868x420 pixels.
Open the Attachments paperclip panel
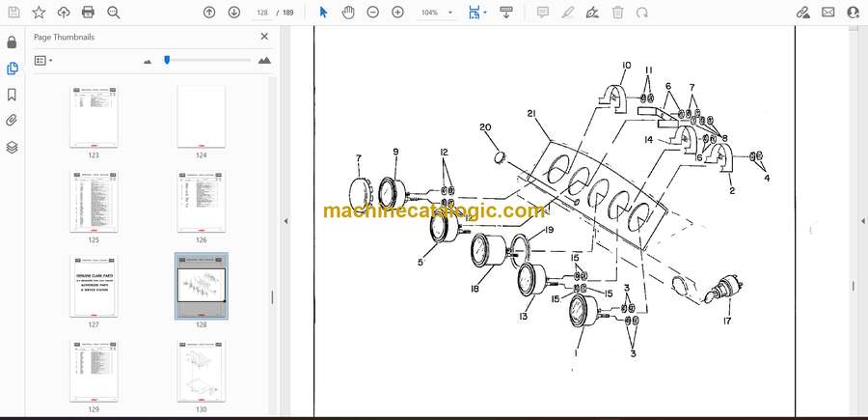[x=12, y=121]
